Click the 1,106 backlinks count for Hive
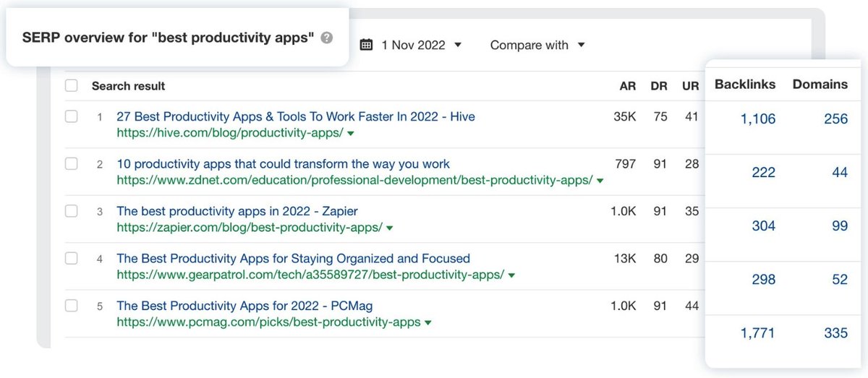Image resolution: width=868 pixels, height=378 pixels. pos(757,119)
